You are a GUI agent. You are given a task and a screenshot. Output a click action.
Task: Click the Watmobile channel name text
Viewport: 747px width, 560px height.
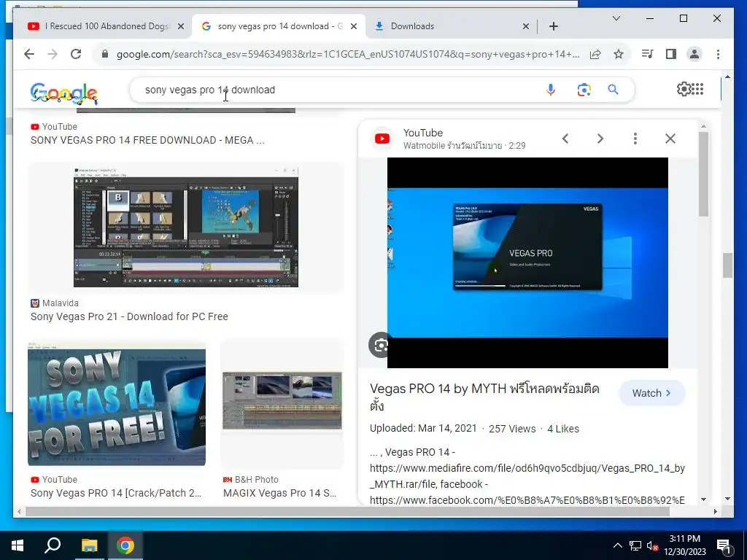[452, 146]
